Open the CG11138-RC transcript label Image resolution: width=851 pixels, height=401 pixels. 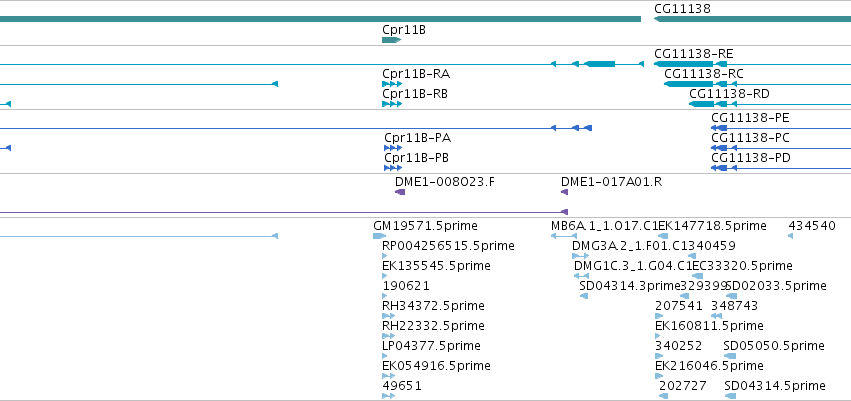[x=704, y=74]
